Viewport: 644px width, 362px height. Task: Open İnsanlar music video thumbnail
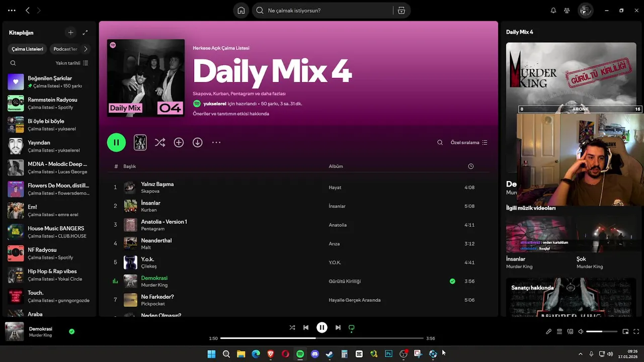coord(538,234)
